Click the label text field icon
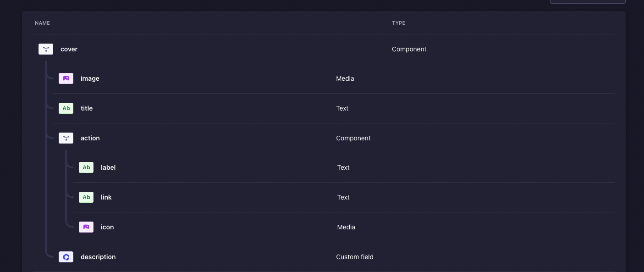 (86, 167)
